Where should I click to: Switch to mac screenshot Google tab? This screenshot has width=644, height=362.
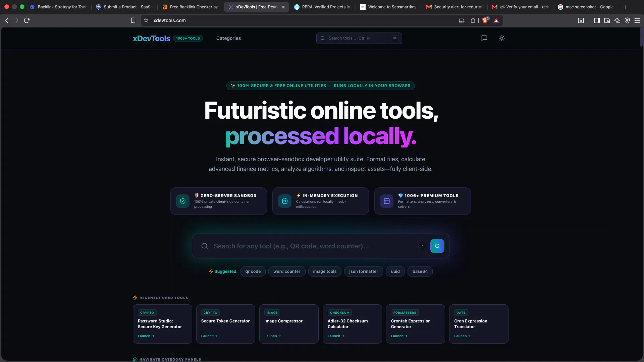[586, 7]
